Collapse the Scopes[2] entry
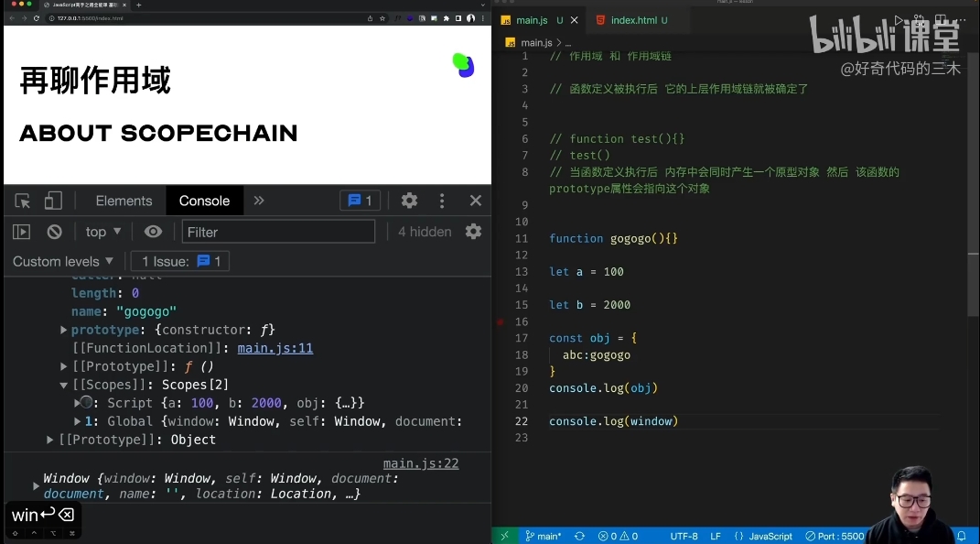Viewport: 980px width, 544px height. (64, 385)
